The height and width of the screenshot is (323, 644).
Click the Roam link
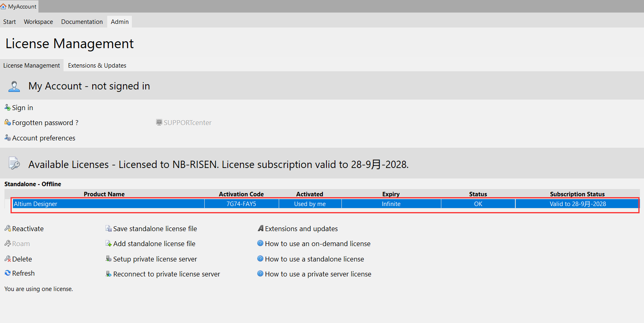click(21, 244)
